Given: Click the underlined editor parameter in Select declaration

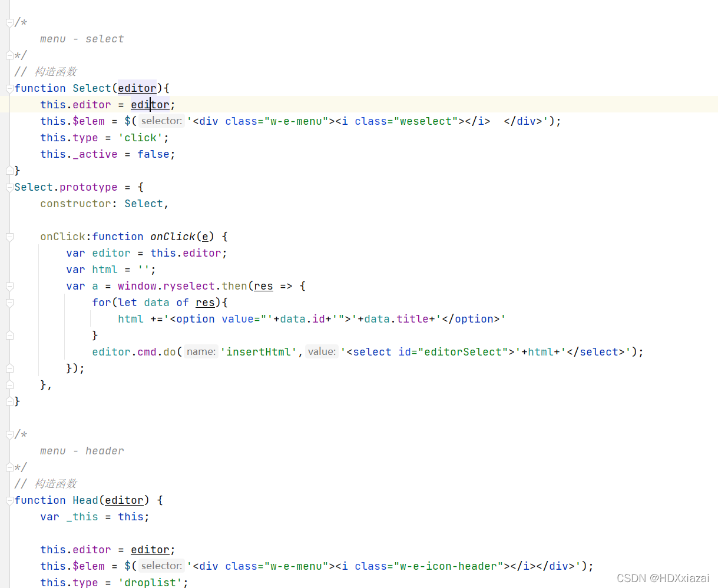Looking at the screenshot, I should [137, 88].
